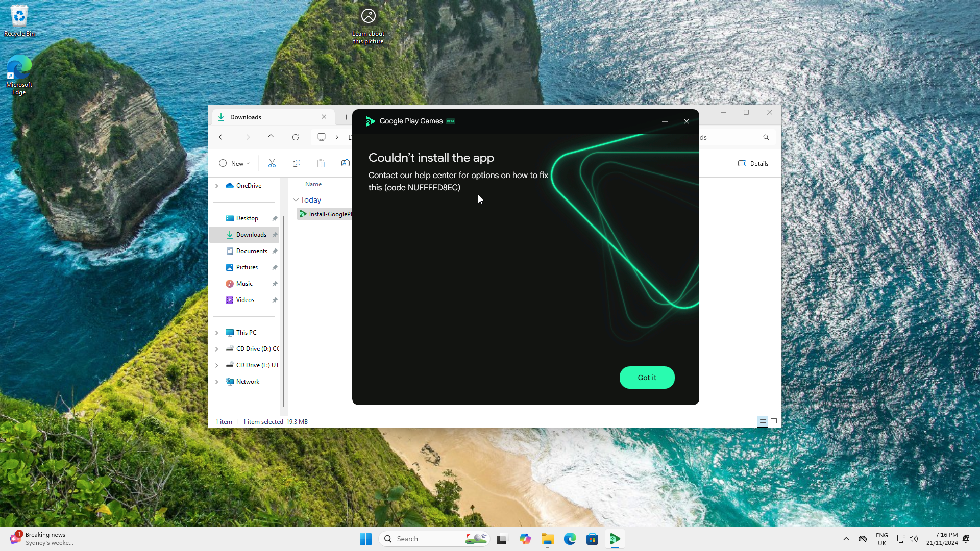Open Google Play Games from taskbar
The height and width of the screenshot is (551, 980).
tap(615, 539)
